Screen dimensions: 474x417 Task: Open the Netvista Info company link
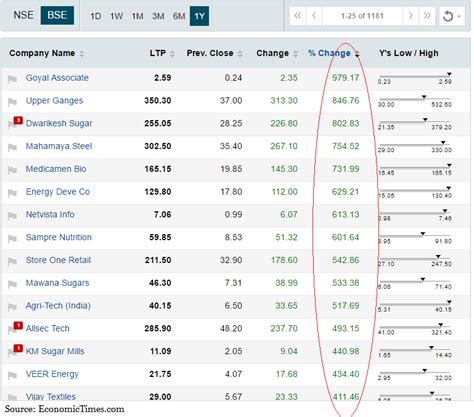click(50, 214)
